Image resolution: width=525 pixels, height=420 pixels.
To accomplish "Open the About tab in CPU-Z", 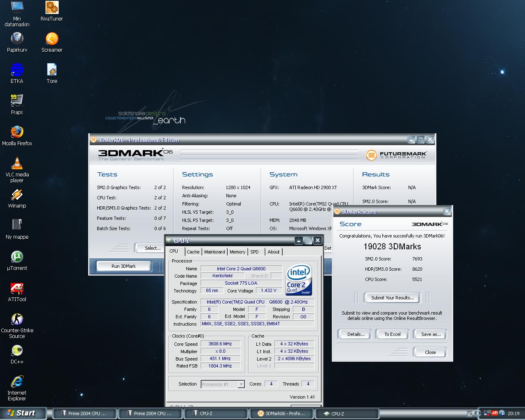I will [274, 252].
